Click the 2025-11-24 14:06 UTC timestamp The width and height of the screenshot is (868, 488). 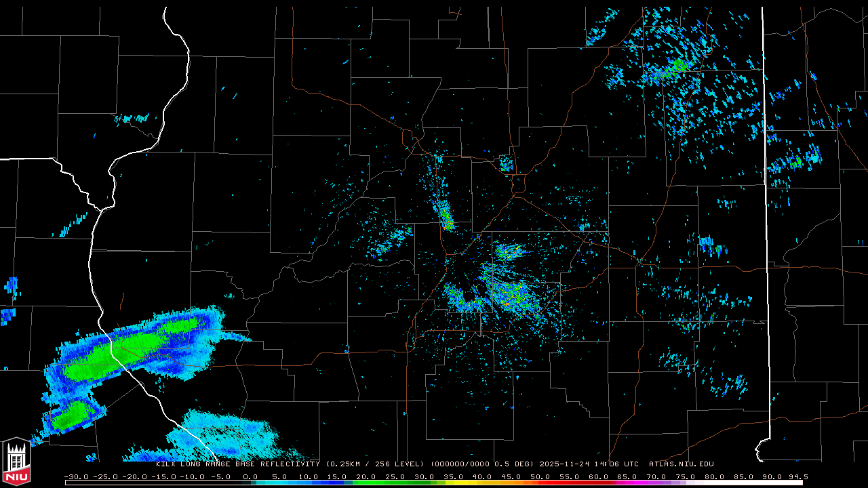point(589,464)
